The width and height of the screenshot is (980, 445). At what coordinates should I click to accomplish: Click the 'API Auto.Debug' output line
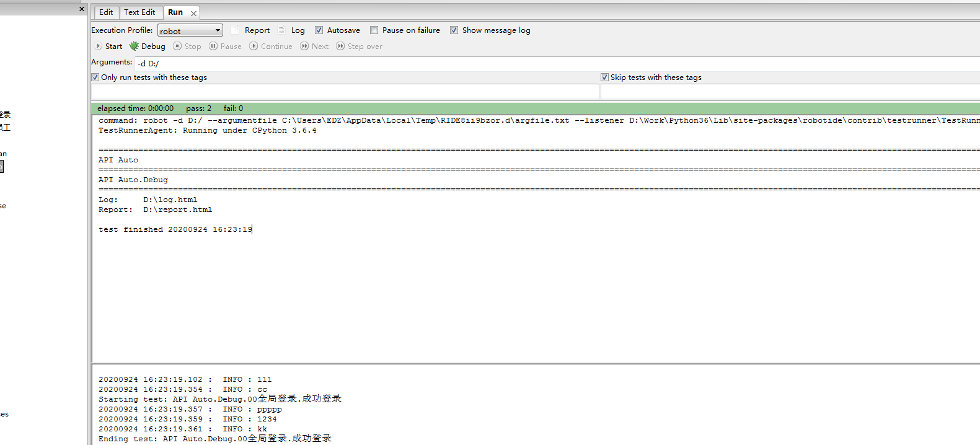coord(133,180)
